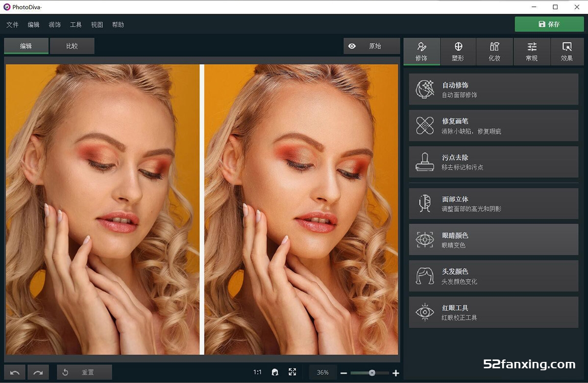Choose 修复画笔 healing brush tool
This screenshot has width=588, height=383.
[493, 125]
